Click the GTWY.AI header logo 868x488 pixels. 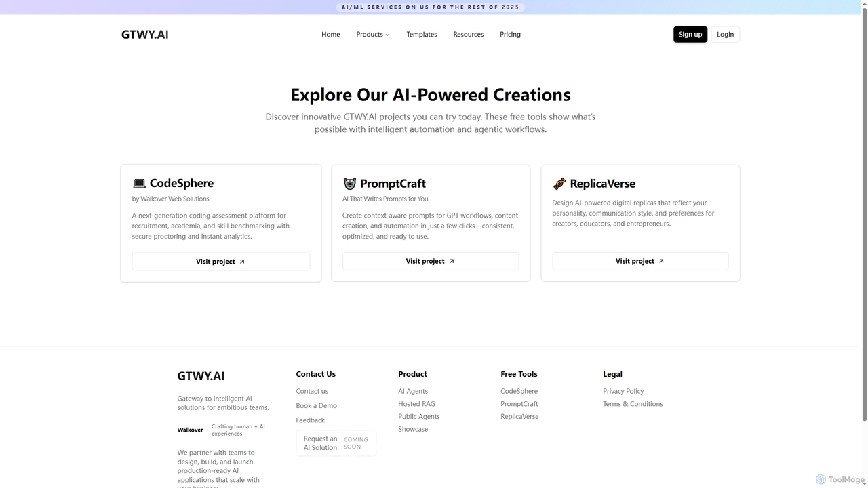click(x=145, y=35)
